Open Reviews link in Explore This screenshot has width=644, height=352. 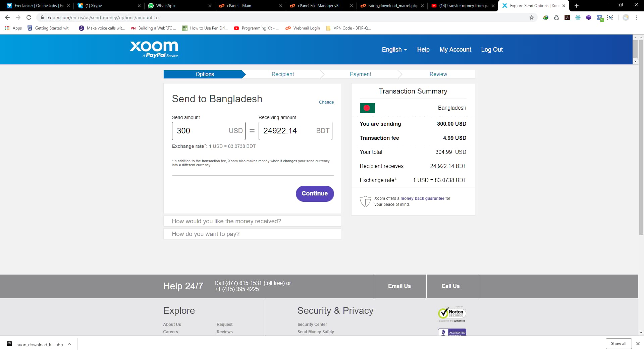[225, 332]
